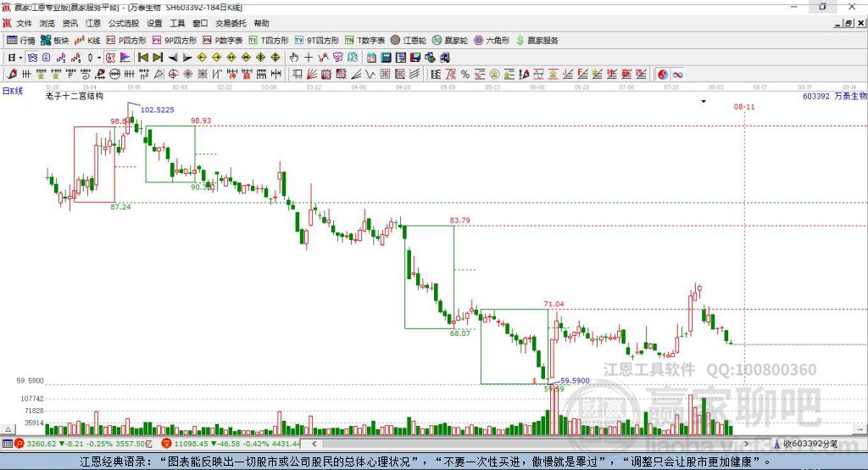Open the 行情 quotes view
This screenshot has width=868, height=470.
(21, 41)
